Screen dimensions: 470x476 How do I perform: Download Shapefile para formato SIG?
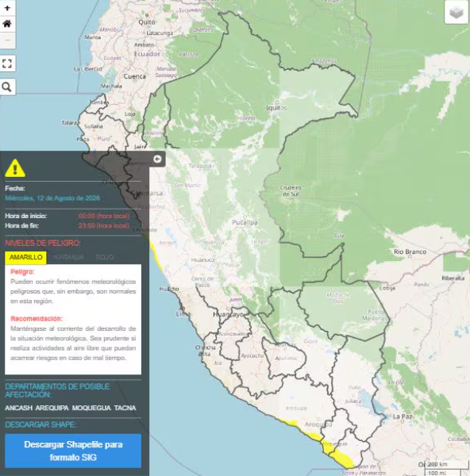click(x=73, y=451)
